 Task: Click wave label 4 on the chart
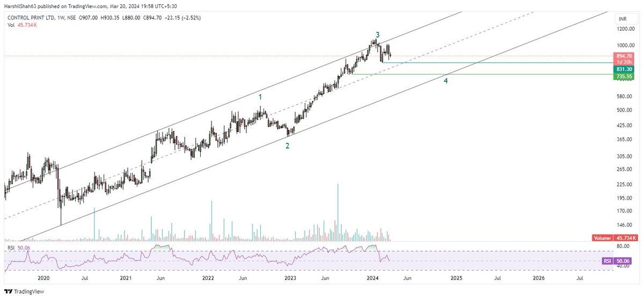point(446,81)
